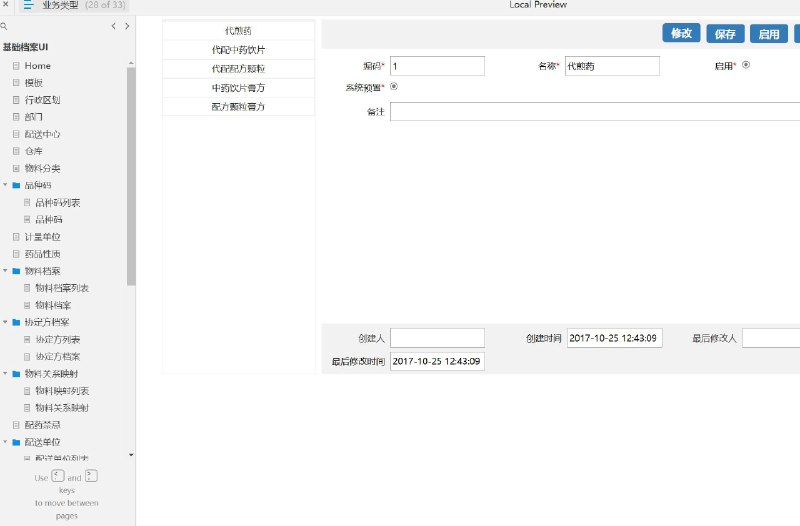Click the page icon beside 计量单位
The image size is (800, 526).
[16, 237]
